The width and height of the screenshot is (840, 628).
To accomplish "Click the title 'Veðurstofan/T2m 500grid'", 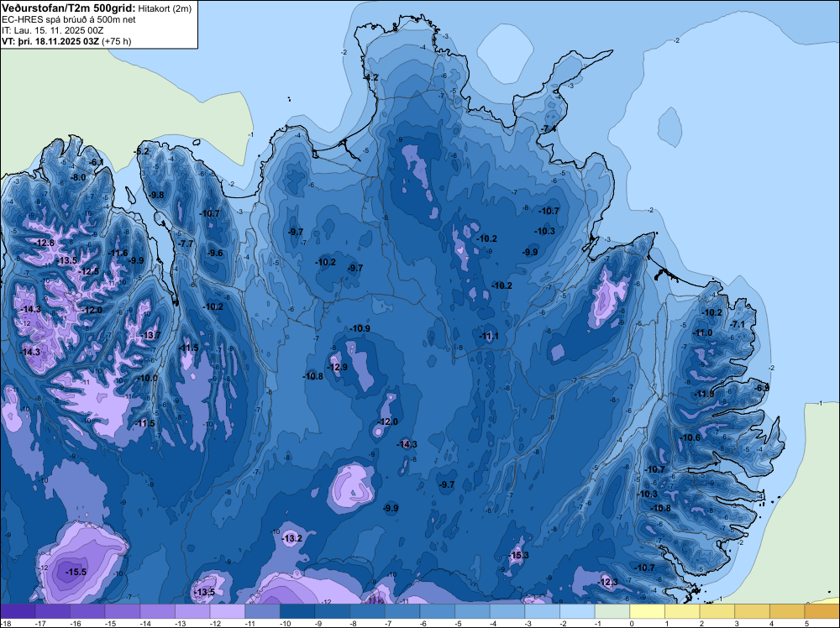I will pyautogui.click(x=68, y=8).
